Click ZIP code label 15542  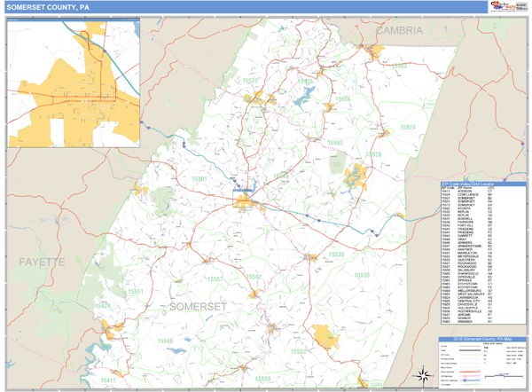pos(254,277)
